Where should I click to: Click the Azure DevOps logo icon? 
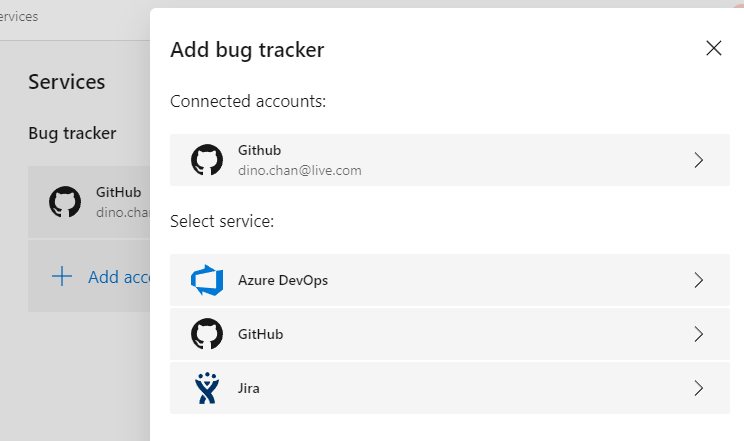click(207, 280)
